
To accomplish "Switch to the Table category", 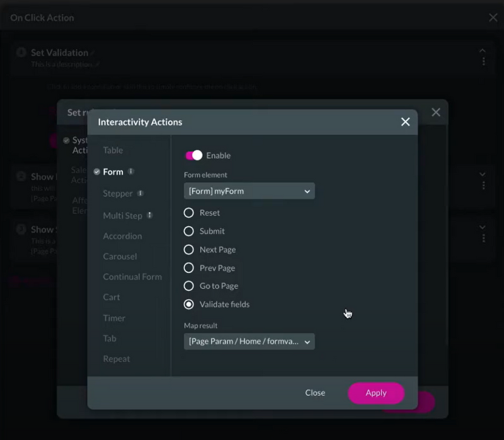I will [x=113, y=150].
